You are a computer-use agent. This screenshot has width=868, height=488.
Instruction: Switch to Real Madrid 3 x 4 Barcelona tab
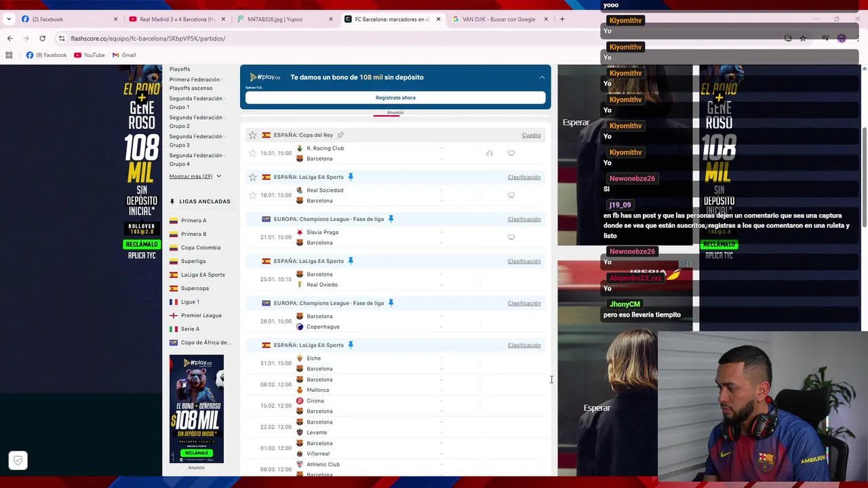(x=176, y=19)
